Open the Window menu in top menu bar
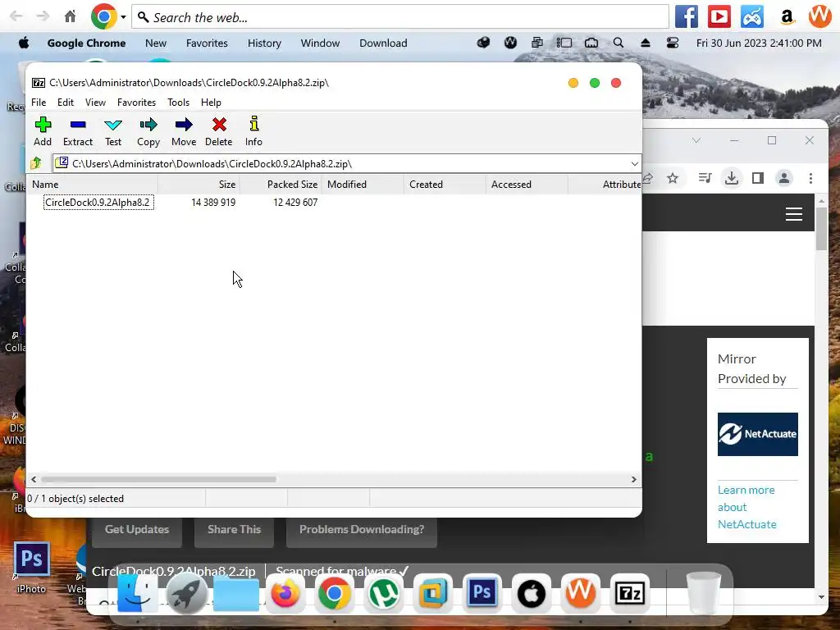Screen dimensions: 840x630 pos(320,43)
